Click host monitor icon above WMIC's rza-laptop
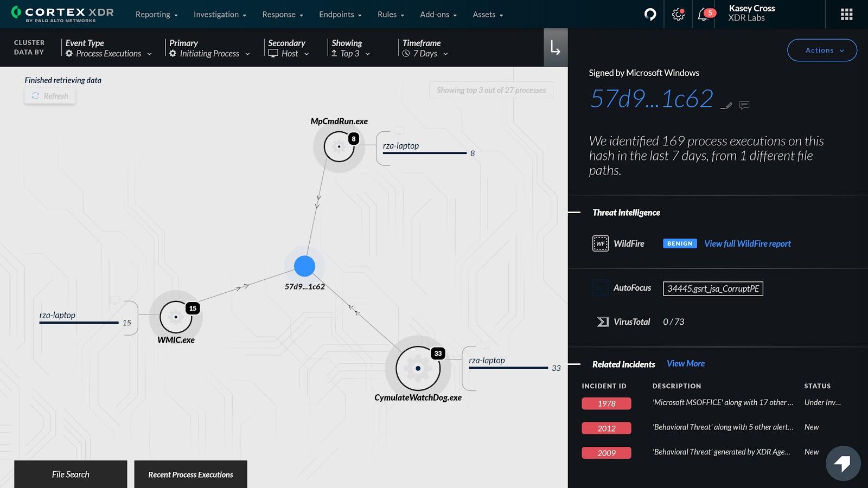This screenshot has width=868, height=488. [114, 300]
